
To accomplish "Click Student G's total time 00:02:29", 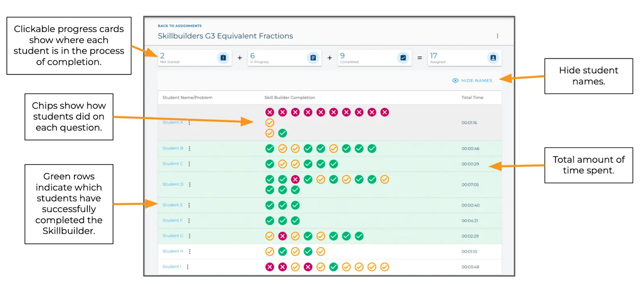I will (x=470, y=236).
